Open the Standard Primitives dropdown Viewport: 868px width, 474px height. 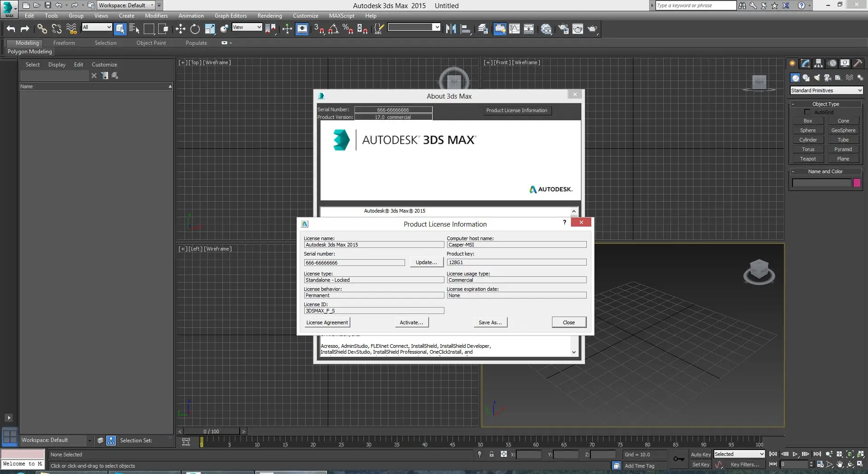[826, 90]
